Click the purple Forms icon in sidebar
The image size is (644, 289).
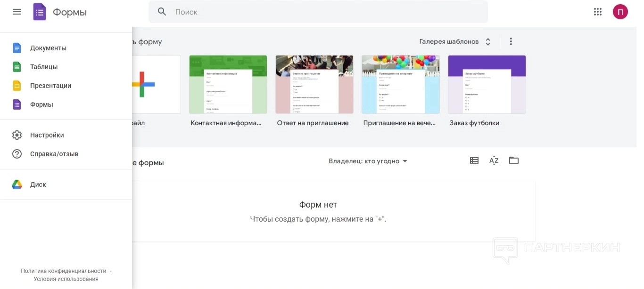click(17, 104)
